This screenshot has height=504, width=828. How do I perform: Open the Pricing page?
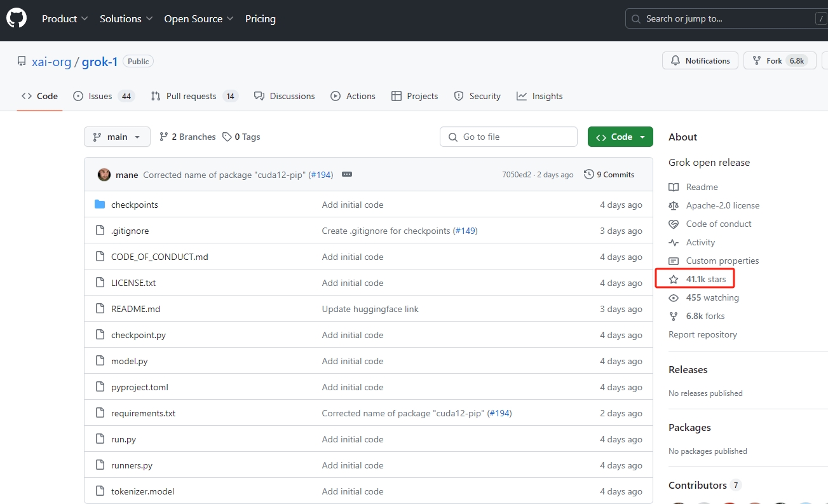pyautogui.click(x=261, y=19)
